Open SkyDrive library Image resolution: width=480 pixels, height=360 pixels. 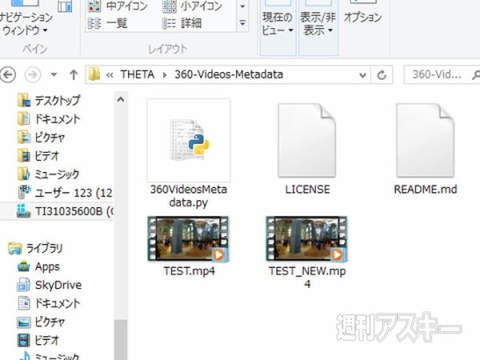(x=49, y=285)
